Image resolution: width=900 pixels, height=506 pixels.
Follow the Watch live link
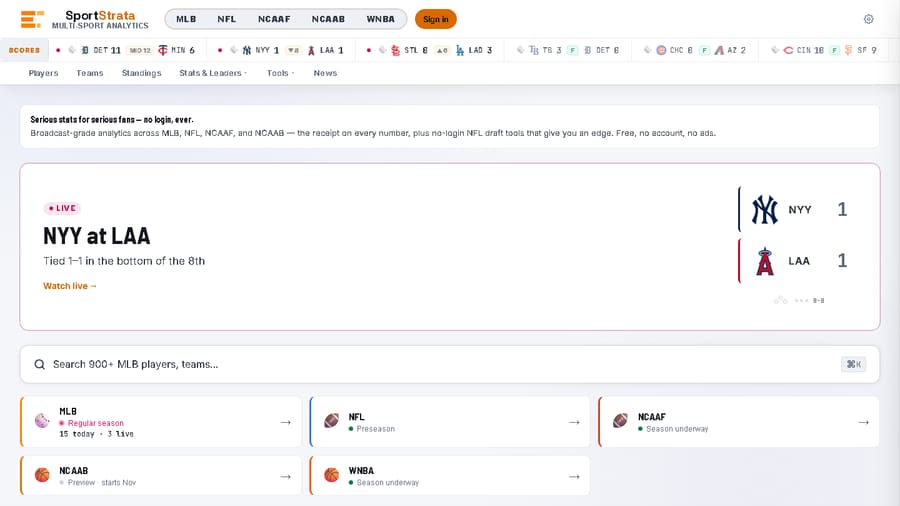click(70, 286)
